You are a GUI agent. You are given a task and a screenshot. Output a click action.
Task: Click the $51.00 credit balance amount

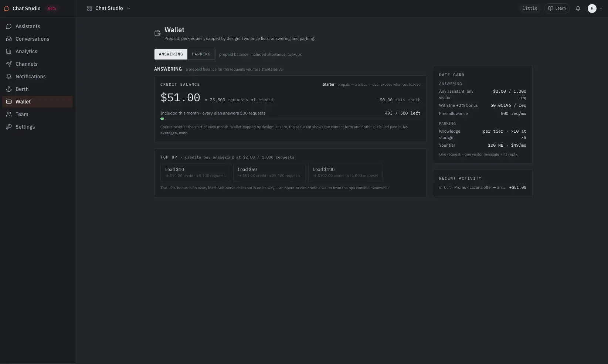(180, 98)
